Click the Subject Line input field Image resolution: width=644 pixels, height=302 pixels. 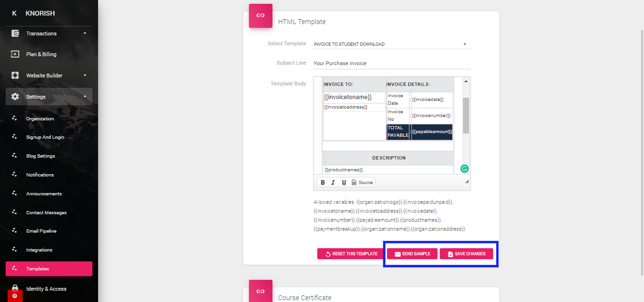click(x=392, y=63)
